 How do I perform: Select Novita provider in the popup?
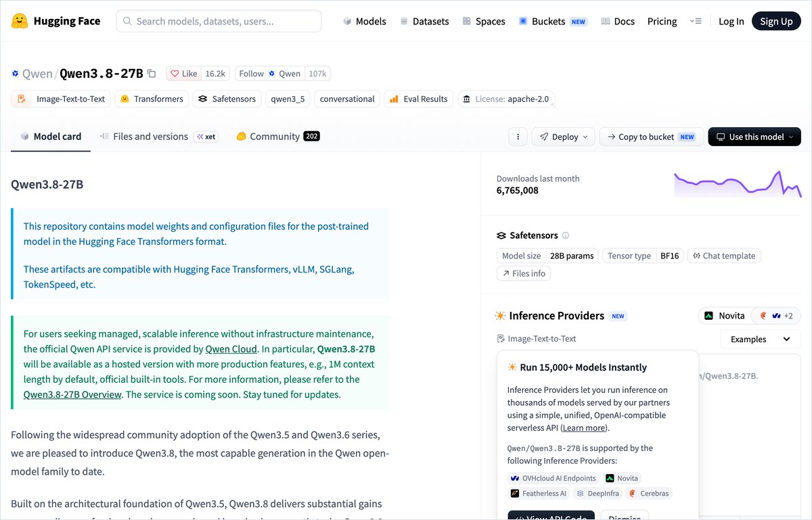point(623,478)
